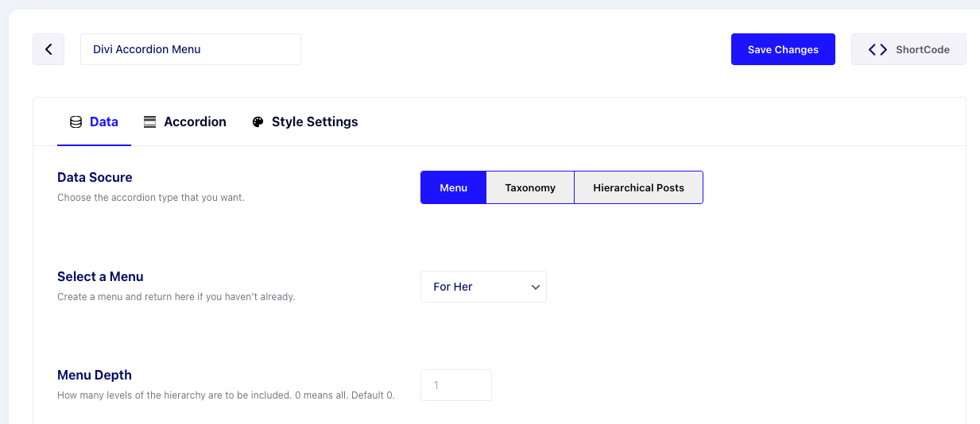Go back with the left chevron button
980x424 pixels.
48,49
